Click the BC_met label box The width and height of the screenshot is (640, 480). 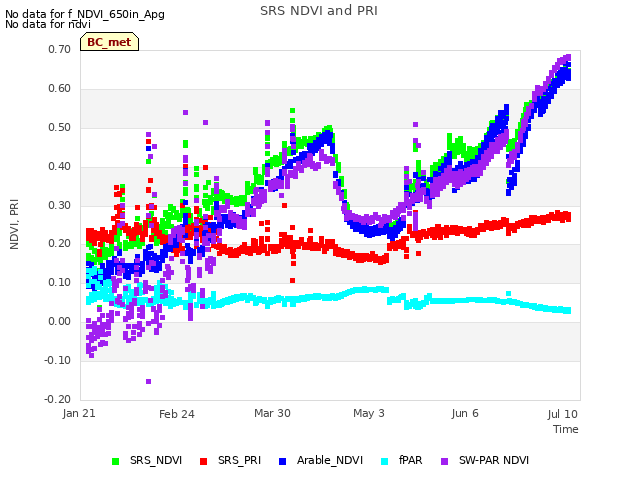click(109, 42)
